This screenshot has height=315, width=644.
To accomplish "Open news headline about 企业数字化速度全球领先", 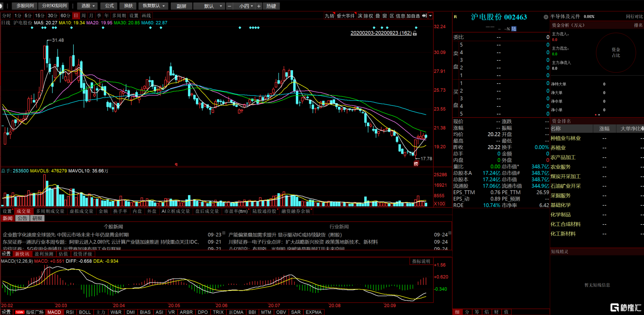I will [x=66, y=235].
